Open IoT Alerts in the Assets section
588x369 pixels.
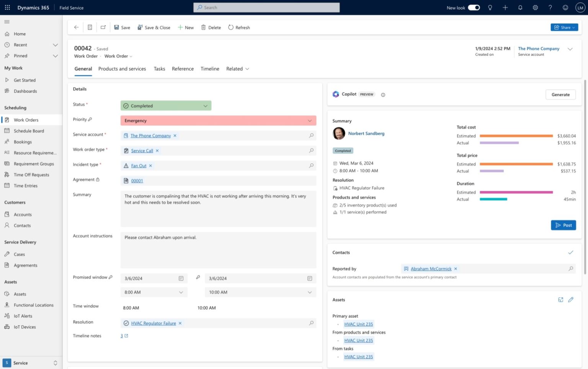coord(22,316)
